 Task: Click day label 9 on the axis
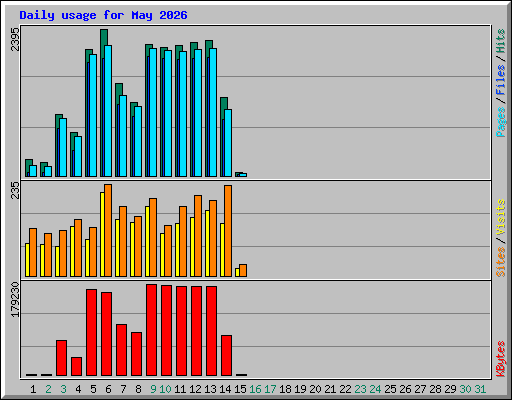click(x=153, y=389)
